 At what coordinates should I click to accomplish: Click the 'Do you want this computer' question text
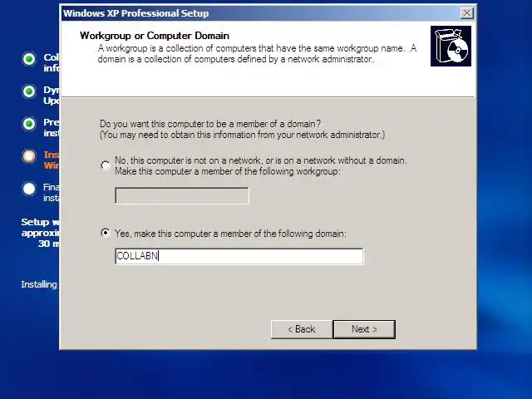click(x=210, y=124)
